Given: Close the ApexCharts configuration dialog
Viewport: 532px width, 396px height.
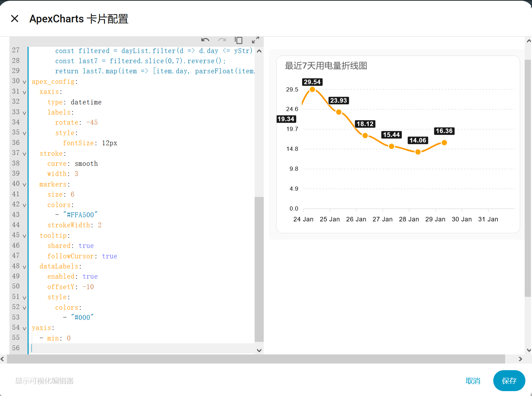Looking at the screenshot, I should (15, 19).
